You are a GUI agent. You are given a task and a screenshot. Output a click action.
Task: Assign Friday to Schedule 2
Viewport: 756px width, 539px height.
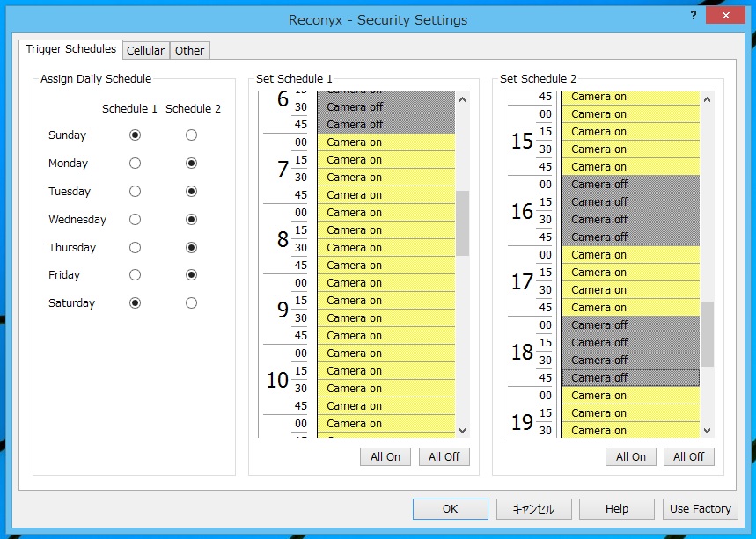(x=191, y=275)
